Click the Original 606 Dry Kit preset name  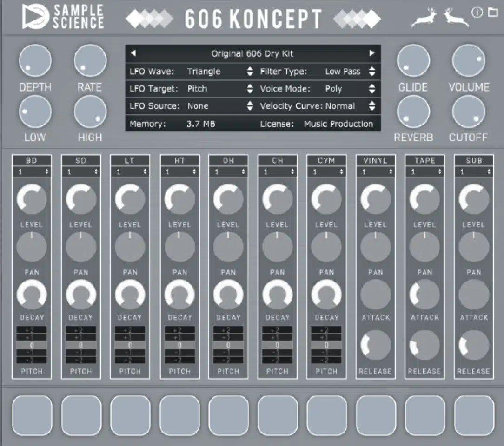pyautogui.click(x=252, y=53)
